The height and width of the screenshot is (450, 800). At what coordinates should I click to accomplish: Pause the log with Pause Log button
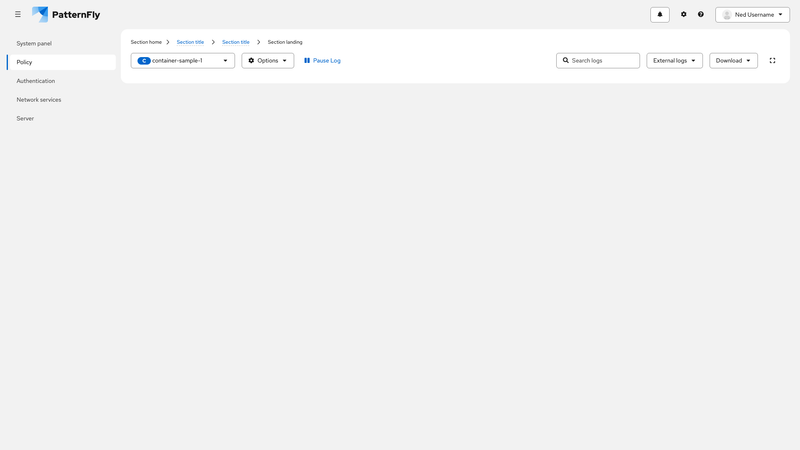pos(322,61)
